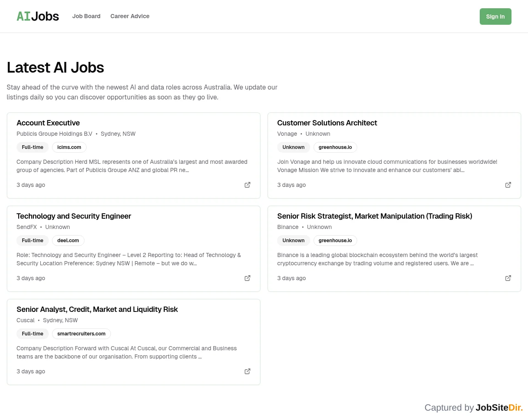Open the Account Executive job title
The height and width of the screenshot is (420, 528).
(48, 123)
